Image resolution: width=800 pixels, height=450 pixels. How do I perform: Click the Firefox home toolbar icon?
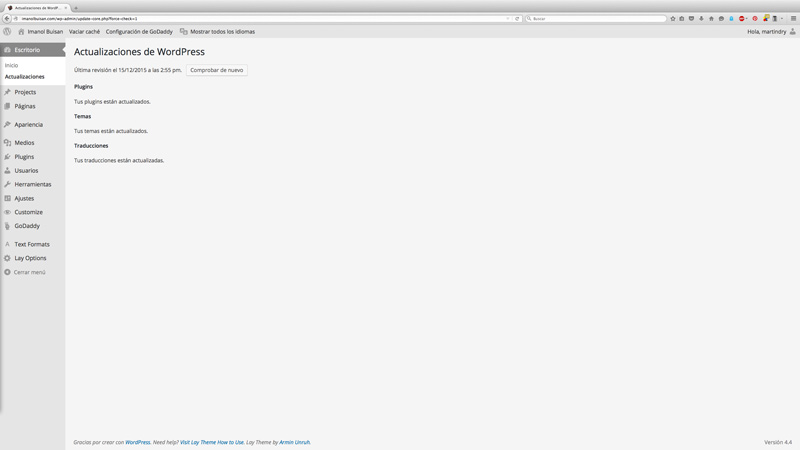click(711, 18)
